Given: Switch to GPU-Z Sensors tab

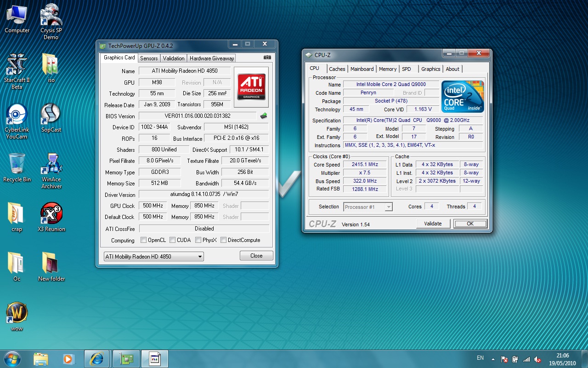Looking at the screenshot, I should [149, 58].
